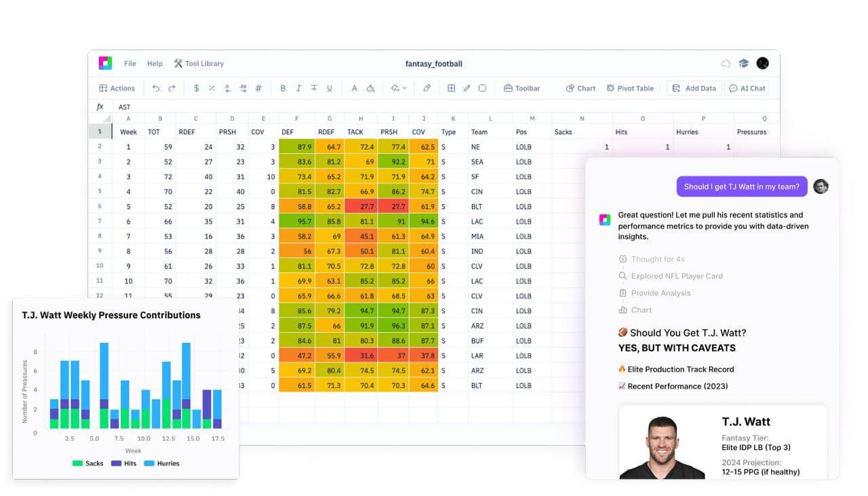Open the Actions dropdown
Image resolution: width=868 pixels, height=496 pixels.
coord(117,88)
